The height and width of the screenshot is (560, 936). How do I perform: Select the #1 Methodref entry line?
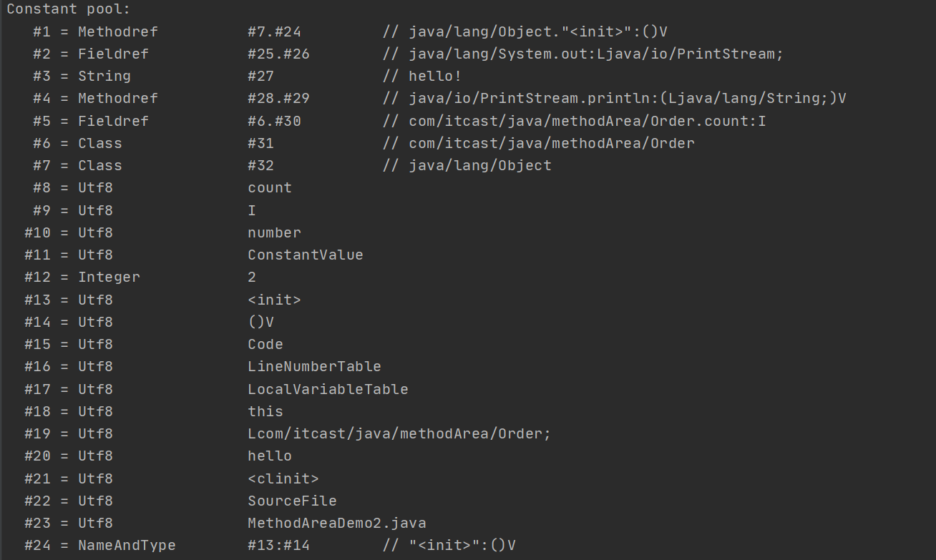pyautogui.click(x=350, y=31)
